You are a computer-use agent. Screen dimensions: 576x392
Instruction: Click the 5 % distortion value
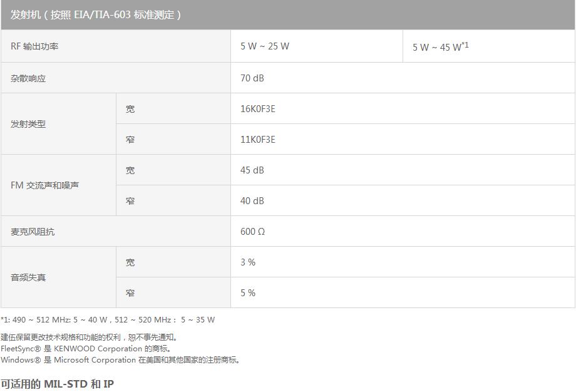pyautogui.click(x=248, y=293)
